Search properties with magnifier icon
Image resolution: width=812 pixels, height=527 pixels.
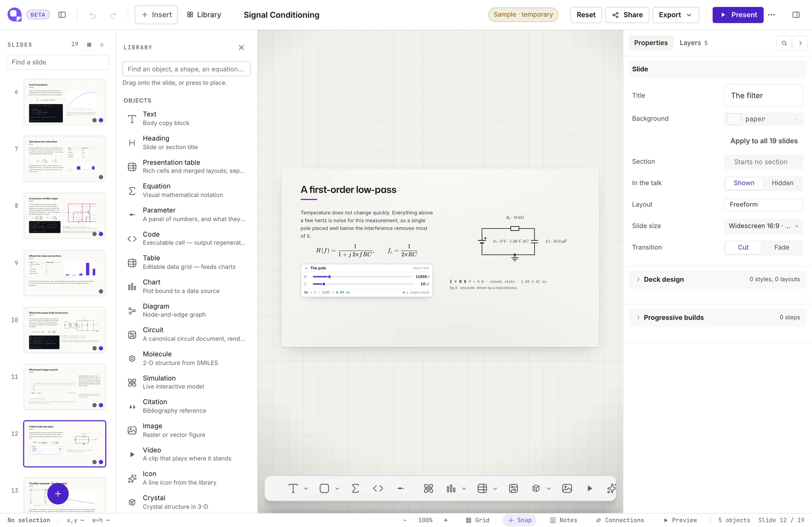(784, 43)
